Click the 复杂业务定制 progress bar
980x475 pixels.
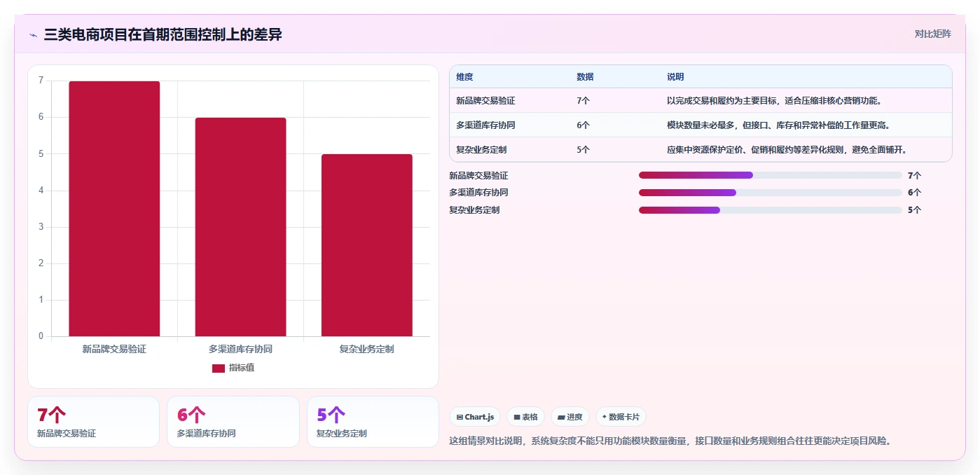[x=771, y=210]
